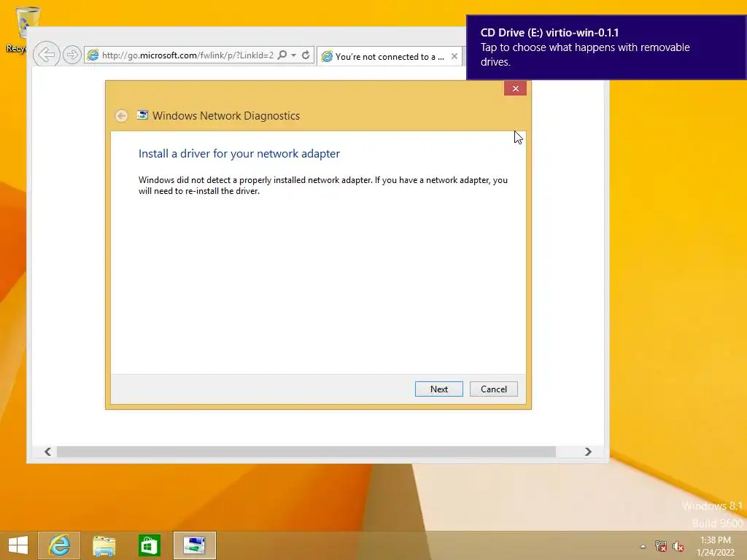Refresh the Internet Explorer page
Image resolution: width=747 pixels, height=560 pixels.
[x=306, y=55]
